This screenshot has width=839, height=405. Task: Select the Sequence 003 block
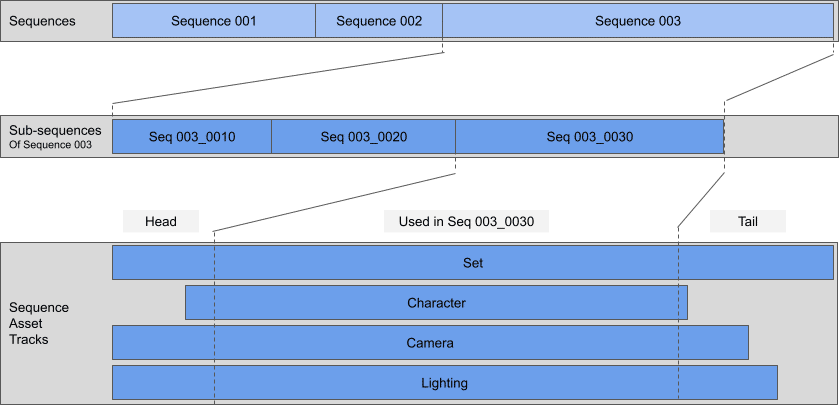[x=637, y=21]
